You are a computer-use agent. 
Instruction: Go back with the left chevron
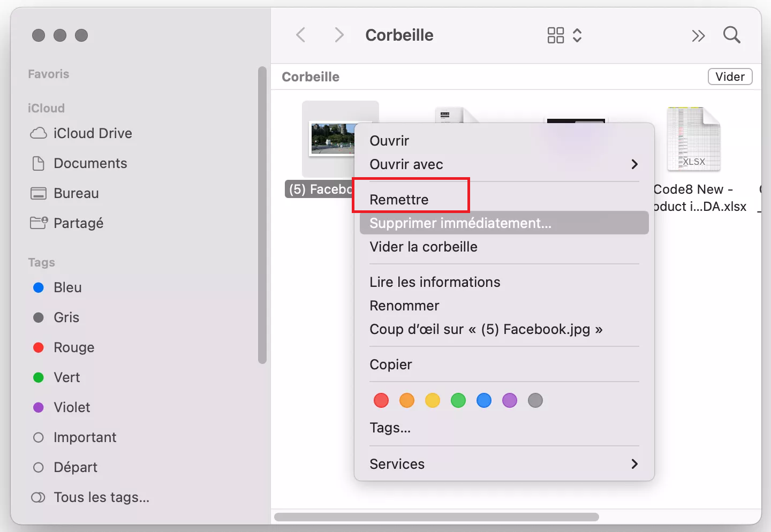[x=301, y=35]
